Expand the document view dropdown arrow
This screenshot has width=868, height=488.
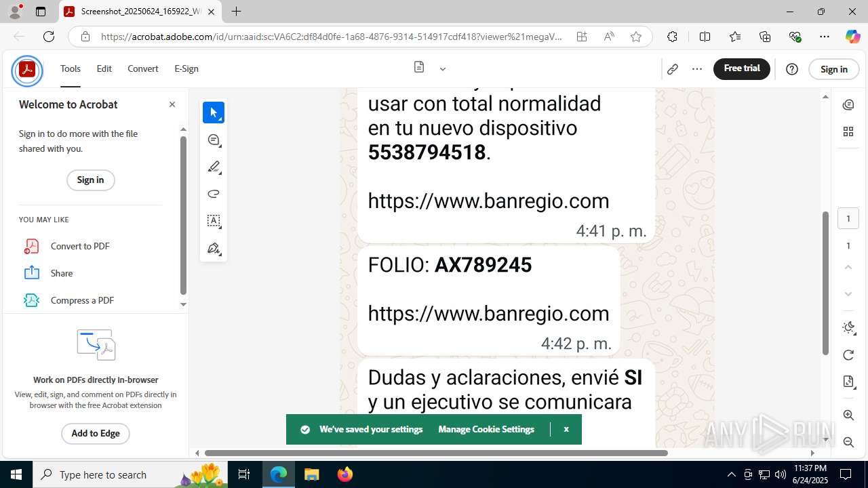[443, 68]
